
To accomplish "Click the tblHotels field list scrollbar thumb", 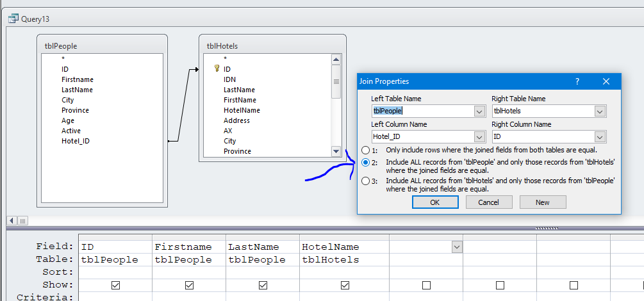I will click(336, 81).
